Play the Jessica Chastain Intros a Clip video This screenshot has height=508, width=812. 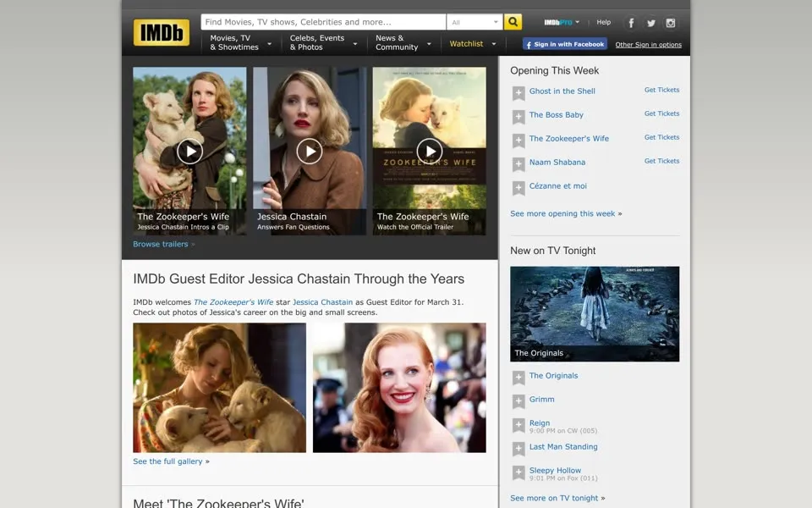click(x=190, y=152)
